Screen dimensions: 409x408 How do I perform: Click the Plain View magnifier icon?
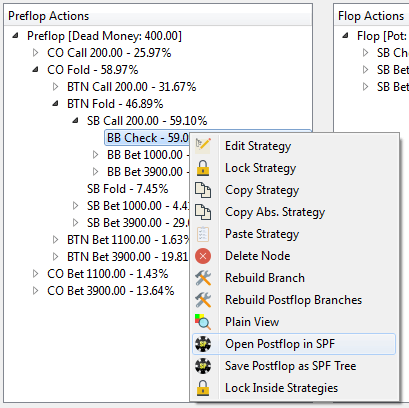pos(203,322)
